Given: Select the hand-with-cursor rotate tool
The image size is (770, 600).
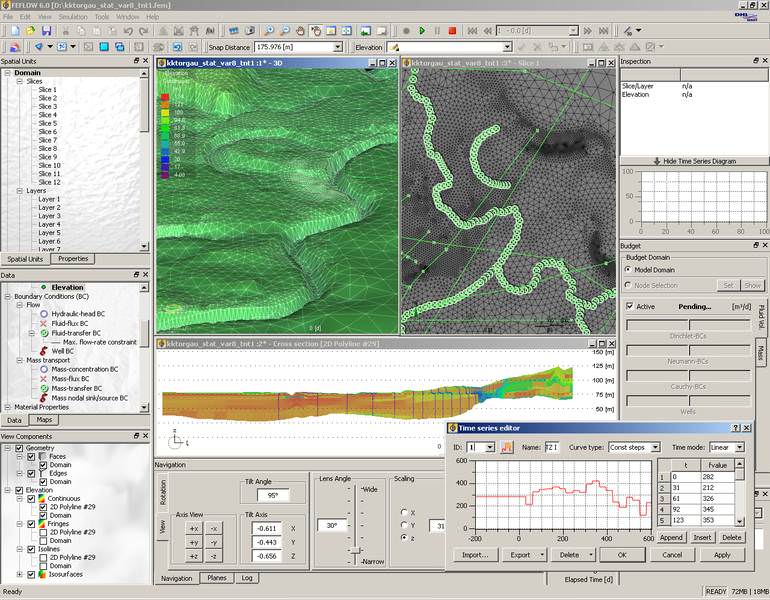Looking at the screenshot, I should click(x=316, y=31).
